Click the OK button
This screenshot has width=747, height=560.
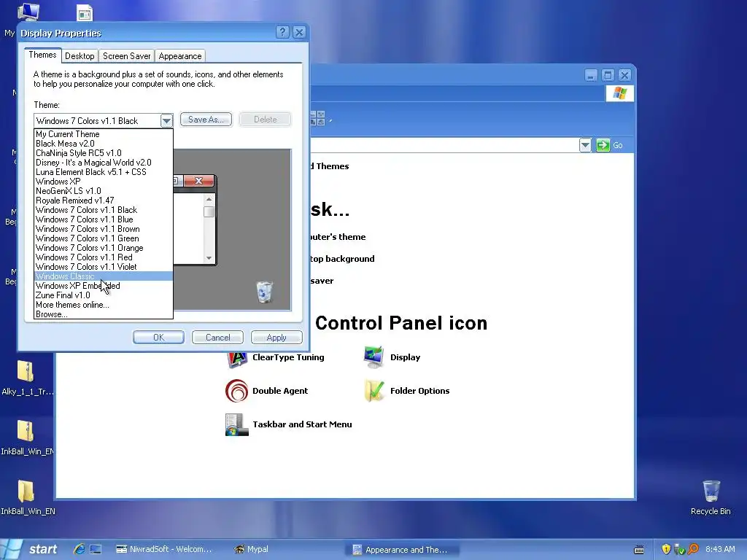click(158, 337)
